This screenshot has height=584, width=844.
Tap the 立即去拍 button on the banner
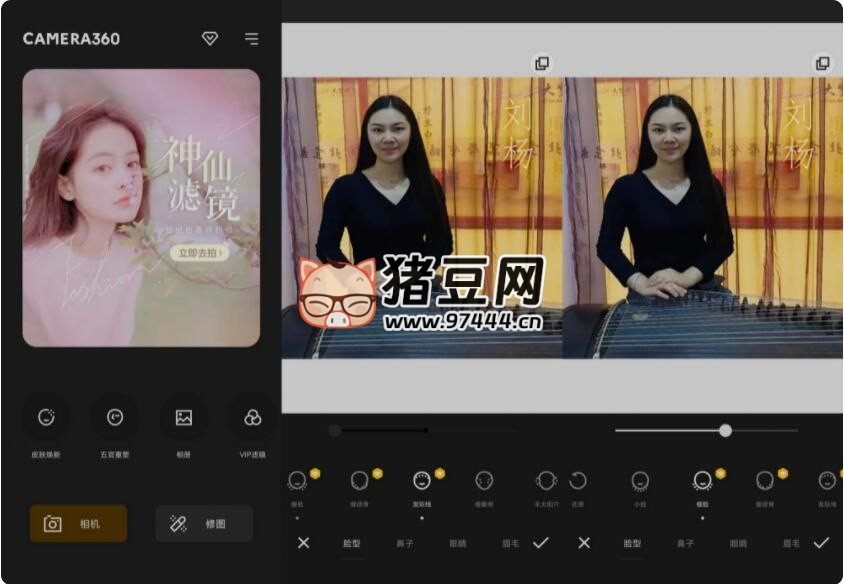pos(200,252)
